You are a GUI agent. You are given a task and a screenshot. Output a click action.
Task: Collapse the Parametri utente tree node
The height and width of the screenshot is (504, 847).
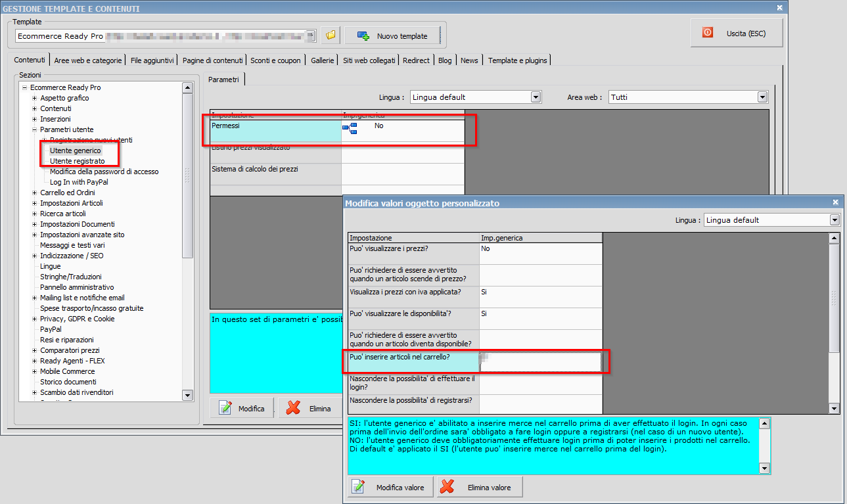click(x=35, y=129)
